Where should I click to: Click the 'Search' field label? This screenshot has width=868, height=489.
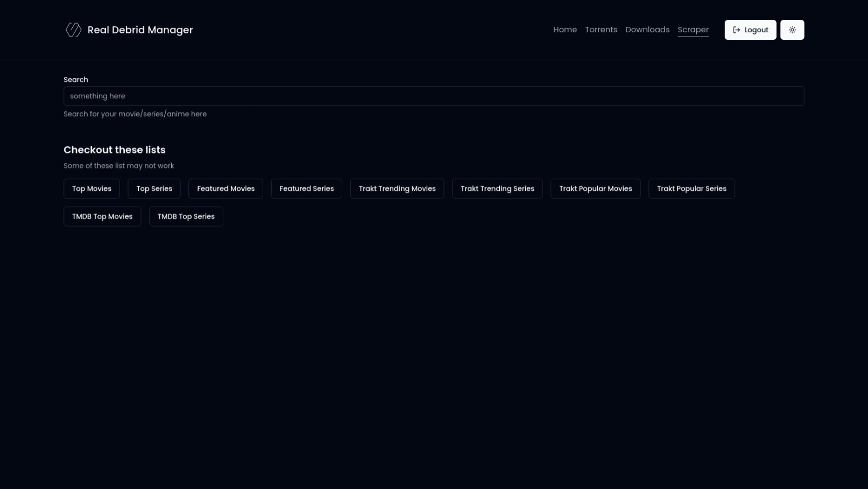coord(76,80)
